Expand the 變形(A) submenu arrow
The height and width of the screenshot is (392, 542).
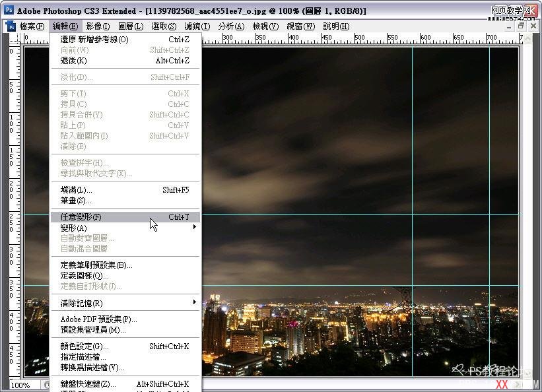[x=195, y=227]
